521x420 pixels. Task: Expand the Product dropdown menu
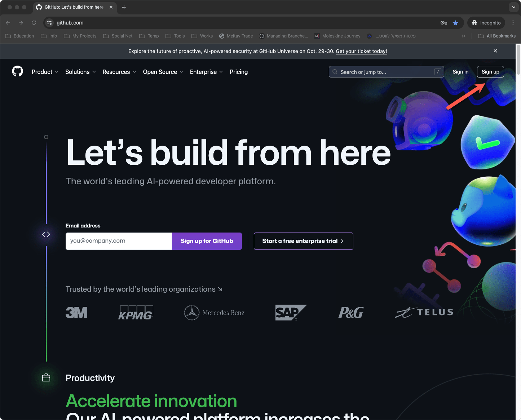point(45,72)
